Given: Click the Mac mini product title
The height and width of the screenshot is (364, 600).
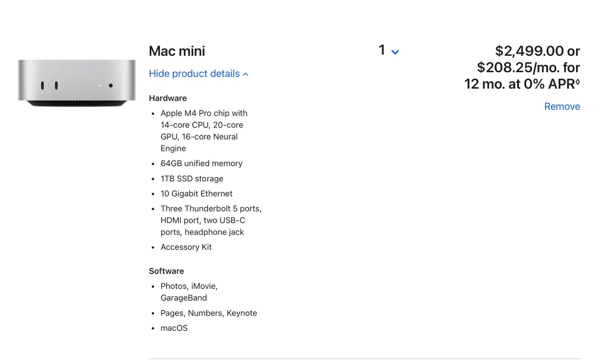Looking at the screenshot, I should tap(177, 51).
